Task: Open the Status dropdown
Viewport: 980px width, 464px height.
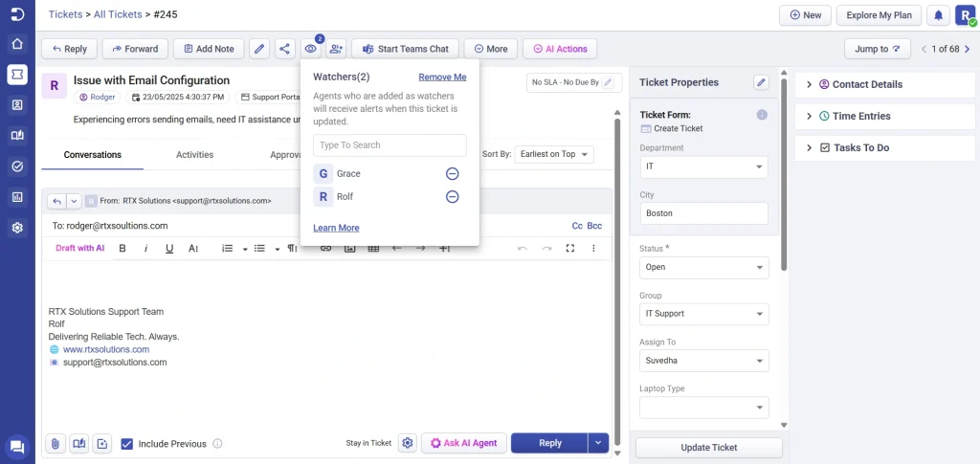Action: 703,267
